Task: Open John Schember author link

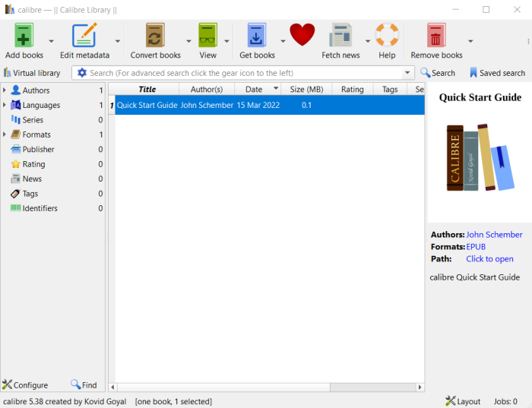Action: 494,235
